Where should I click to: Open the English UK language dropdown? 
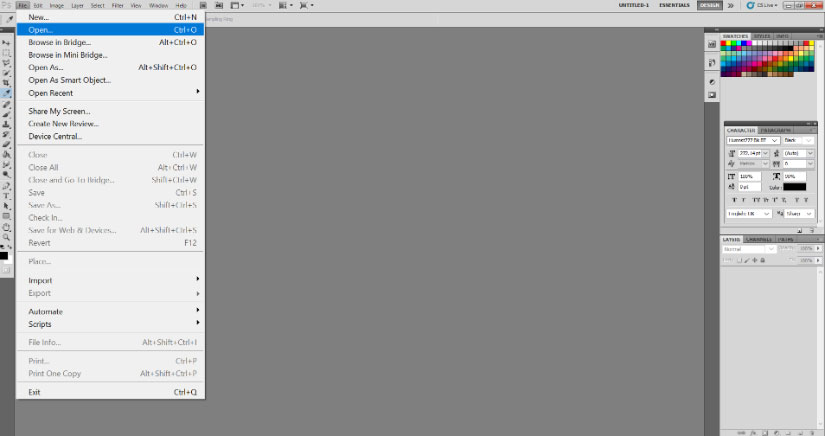(750, 214)
